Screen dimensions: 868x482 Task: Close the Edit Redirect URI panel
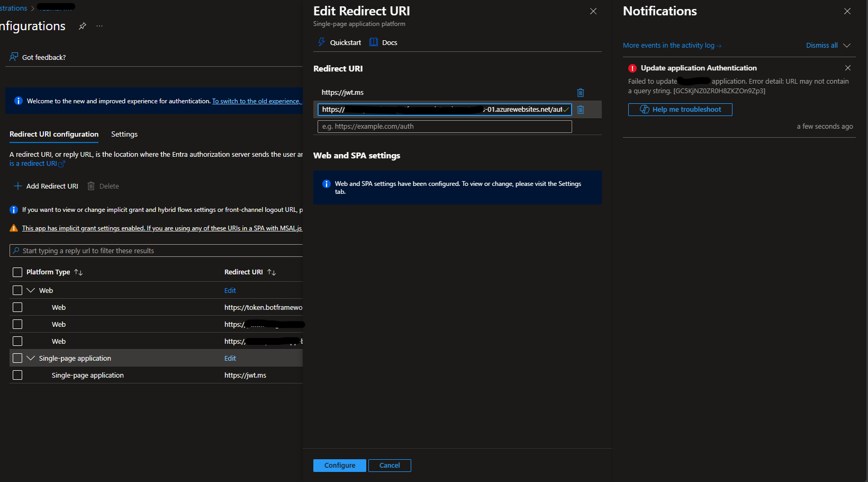pyautogui.click(x=593, y=11)
